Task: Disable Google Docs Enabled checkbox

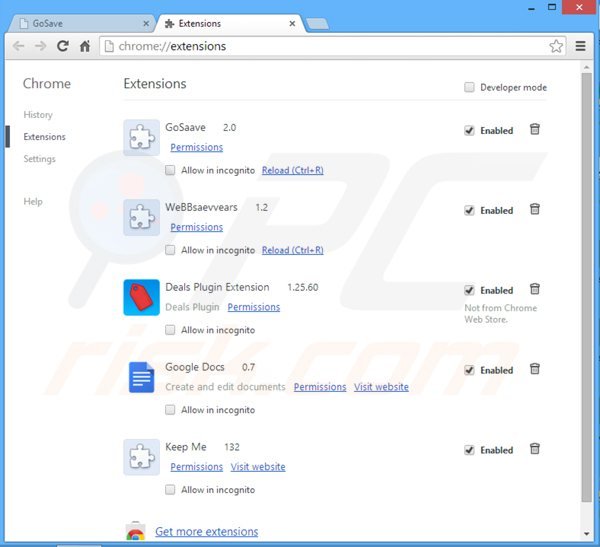Action: [x=470, y=370]
